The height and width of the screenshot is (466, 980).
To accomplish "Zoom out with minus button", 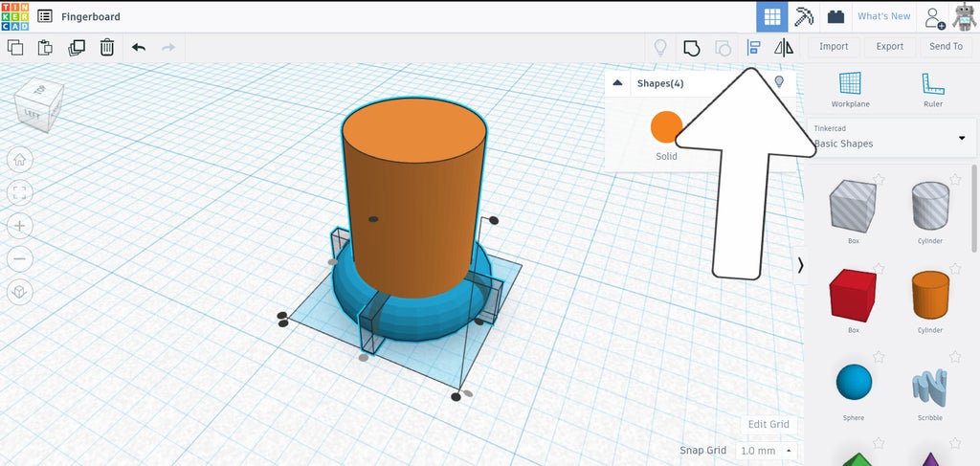I will [x=19, y=258].
